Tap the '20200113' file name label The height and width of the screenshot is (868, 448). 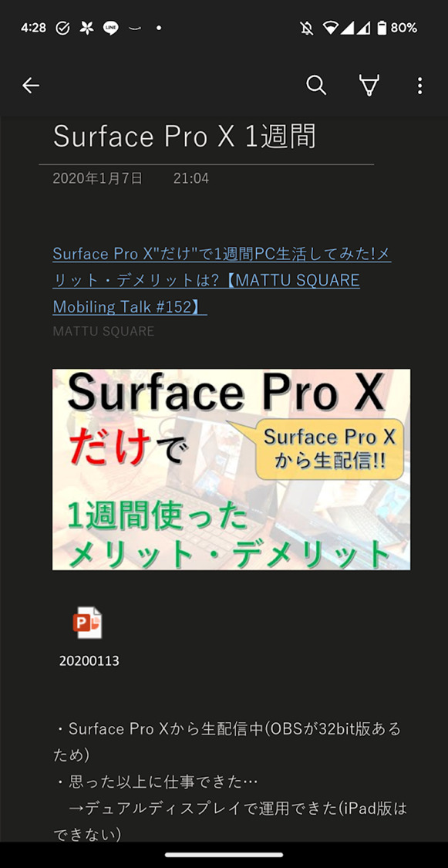[x=89, y=660]
